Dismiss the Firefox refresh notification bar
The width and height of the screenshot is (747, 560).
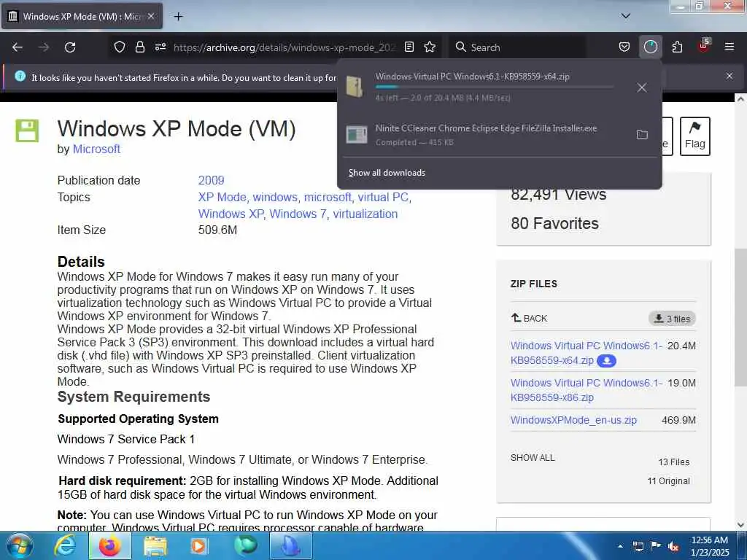coord(729,76)
